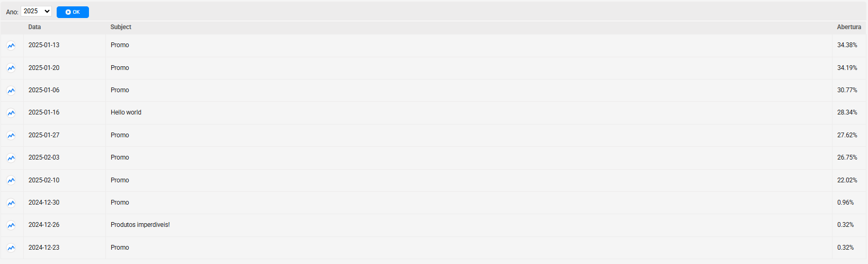
Task: Open stats chart icon for Produtos imperdiveis campaign
Action: pos(11,225)
